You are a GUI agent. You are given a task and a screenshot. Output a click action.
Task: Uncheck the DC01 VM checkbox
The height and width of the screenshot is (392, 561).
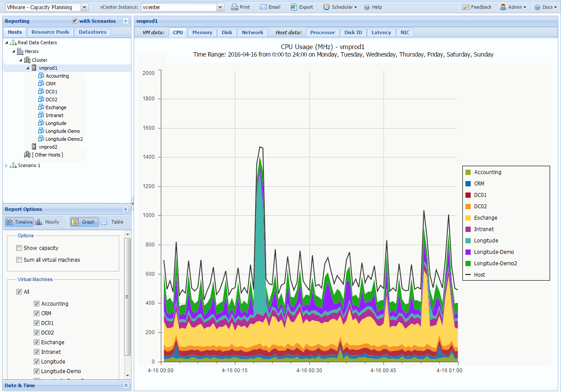pos(36,323)
